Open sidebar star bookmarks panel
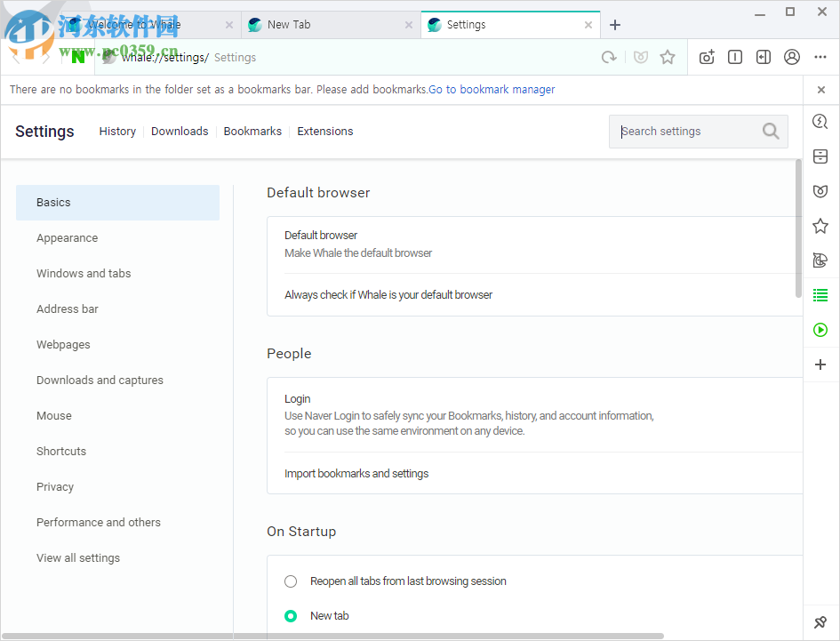Viewport: 840px width, 641px height. [820, 226]
